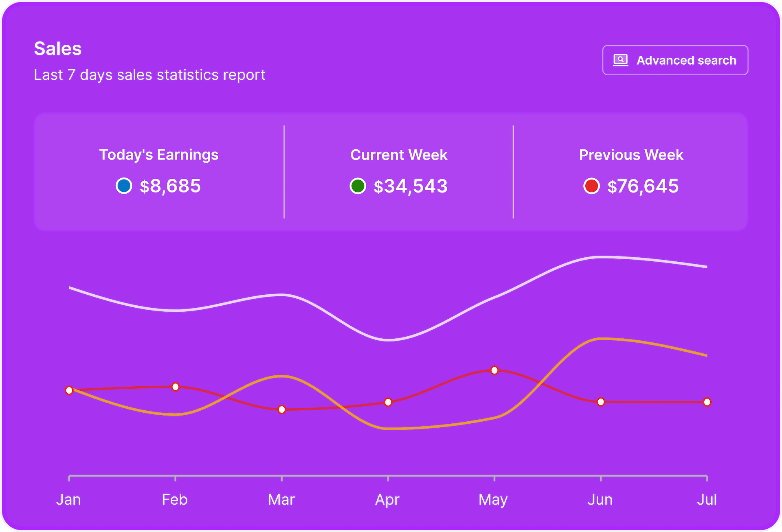Viewport: 782px width, 532px height.
Task: Click the May axis label
Action: coord(493,500)
